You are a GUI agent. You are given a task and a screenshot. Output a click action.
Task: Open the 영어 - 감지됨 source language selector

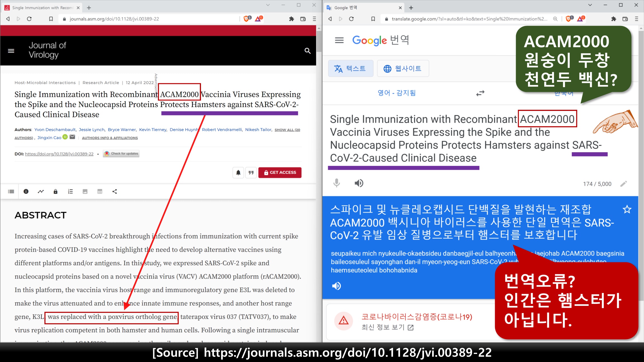[397, 93]
